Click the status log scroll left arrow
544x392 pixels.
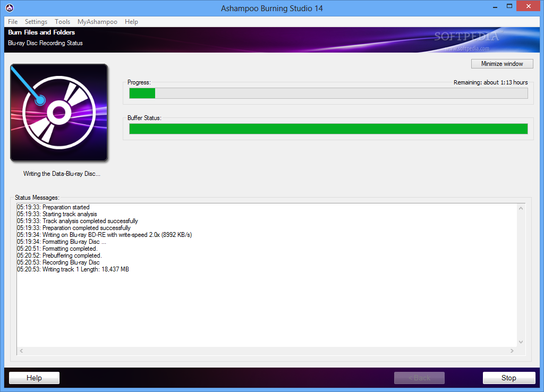(21, 351)
